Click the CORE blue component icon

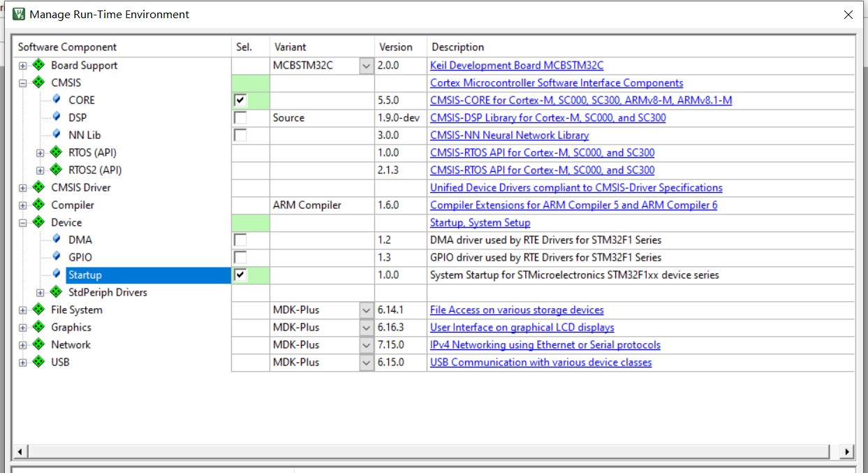(57, 99)
